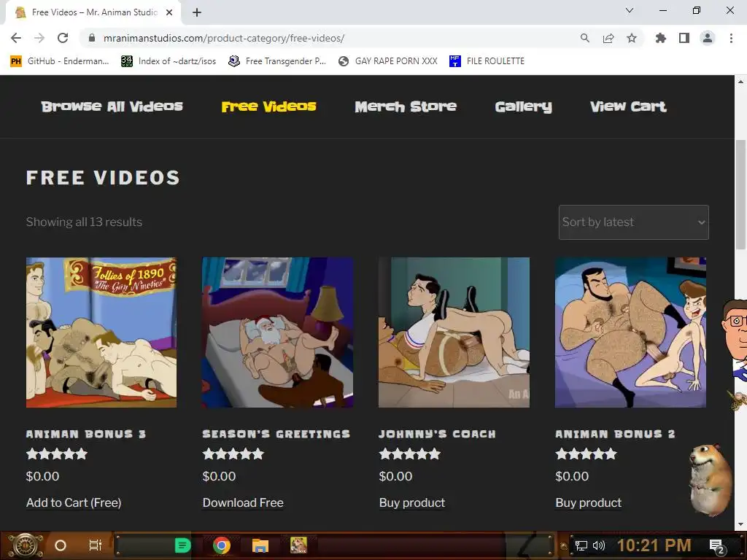Open the GitHub - Enderman bookmark
Image resolution: width=747 pixels, height=560 pixels.
[60, 61]
